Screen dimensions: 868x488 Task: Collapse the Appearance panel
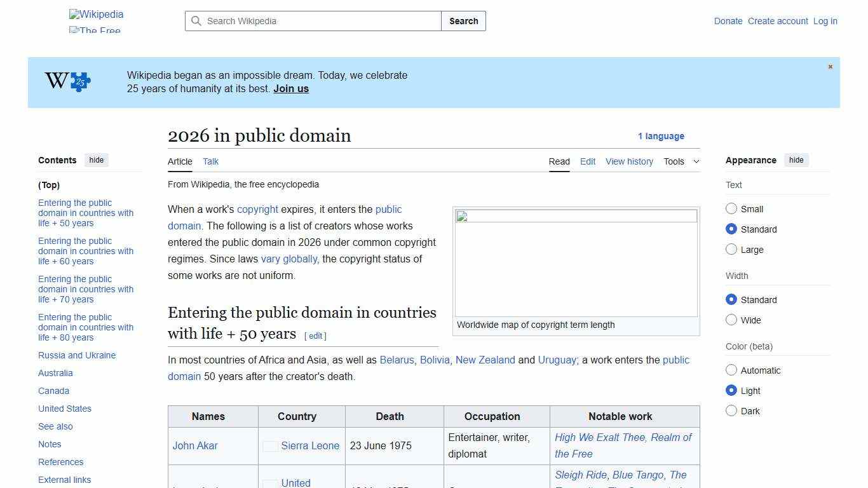796,159
